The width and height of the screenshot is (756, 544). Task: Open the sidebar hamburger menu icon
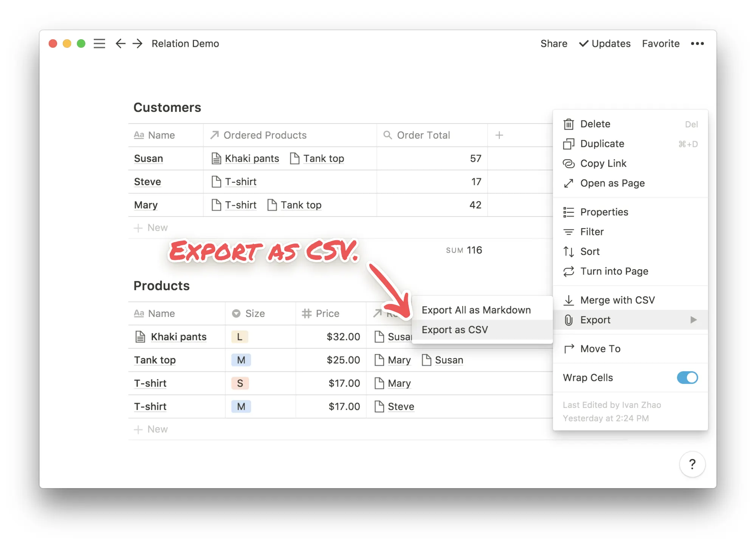tap(99, 44)
